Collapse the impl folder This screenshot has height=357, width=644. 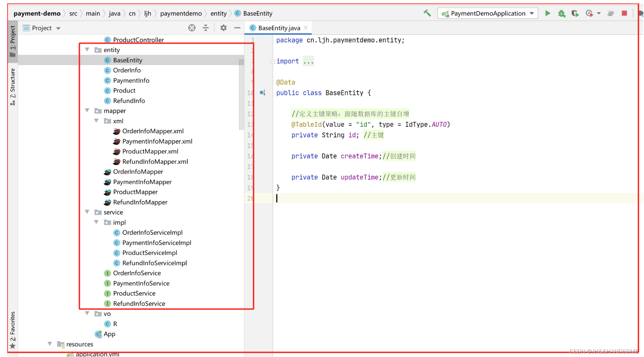coord(97,222)
